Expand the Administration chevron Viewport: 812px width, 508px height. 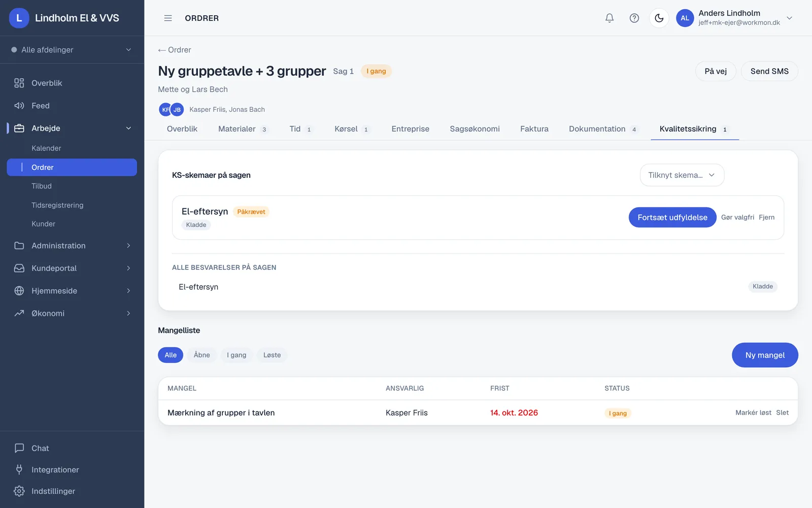(x=128, y=245)
